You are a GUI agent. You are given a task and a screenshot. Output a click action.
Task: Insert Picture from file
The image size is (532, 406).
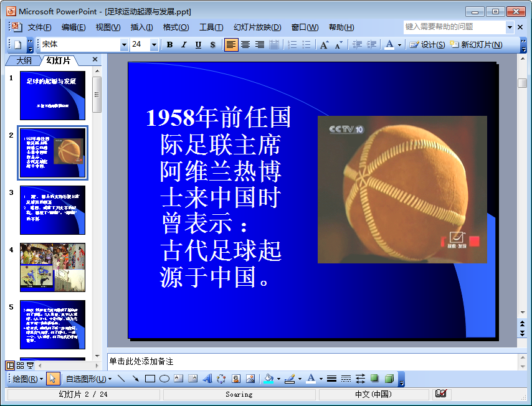[x=250, y=379]
